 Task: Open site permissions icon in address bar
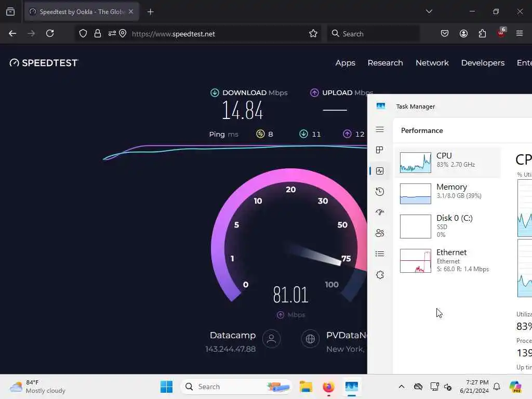tap(112, 33)
